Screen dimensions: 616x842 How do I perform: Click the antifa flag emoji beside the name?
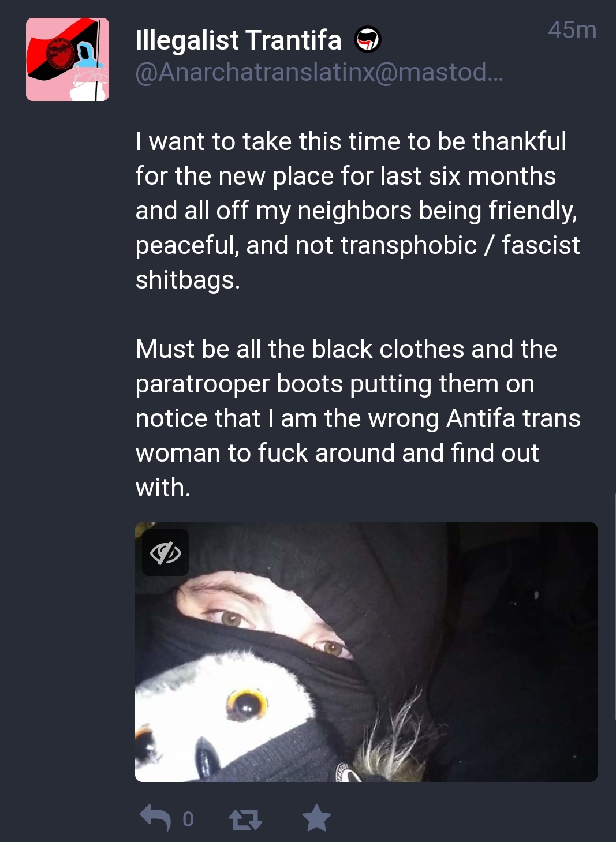(368, 40)
